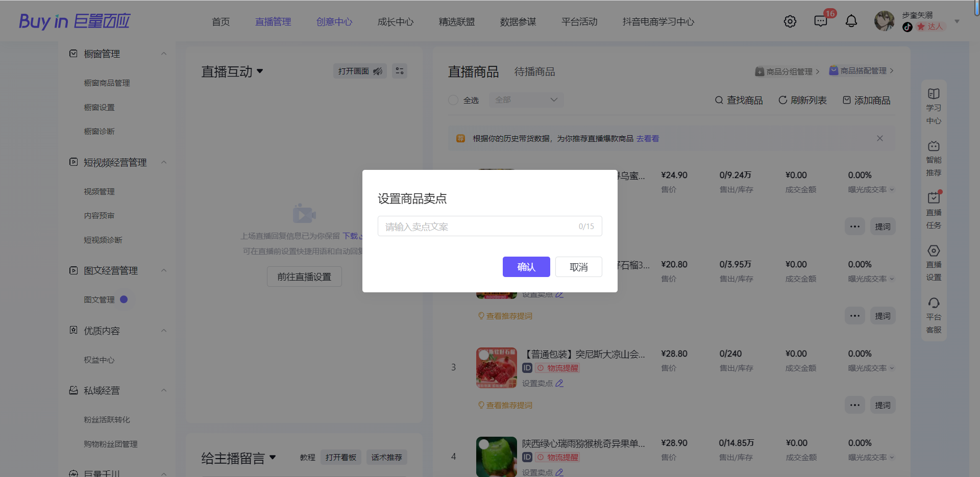Click the ID badge of 突尼斯大凉山 product
The height and width of the screenshot is (477, 980).
(x=527, y=368)
